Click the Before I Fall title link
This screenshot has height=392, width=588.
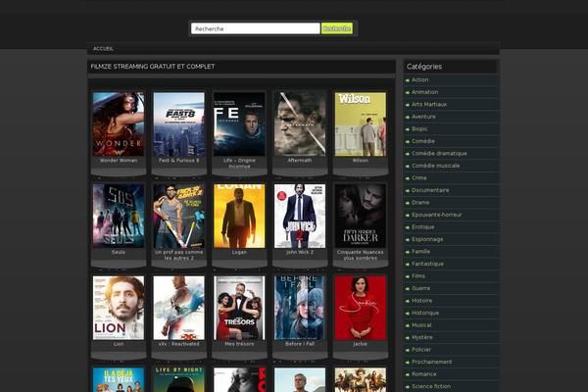tap(300, 344)
